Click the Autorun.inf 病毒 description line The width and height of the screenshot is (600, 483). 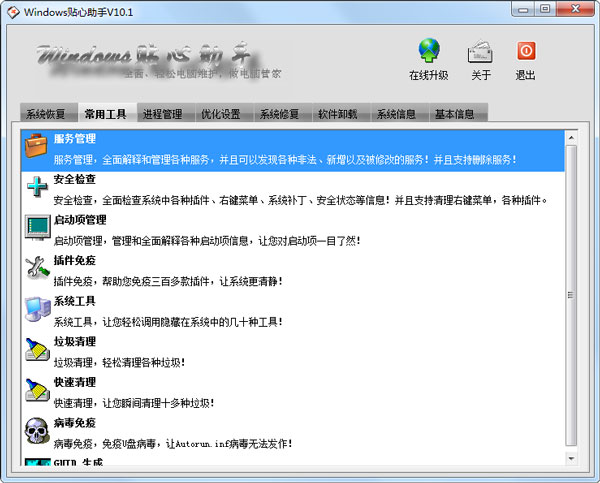[173, 444]
